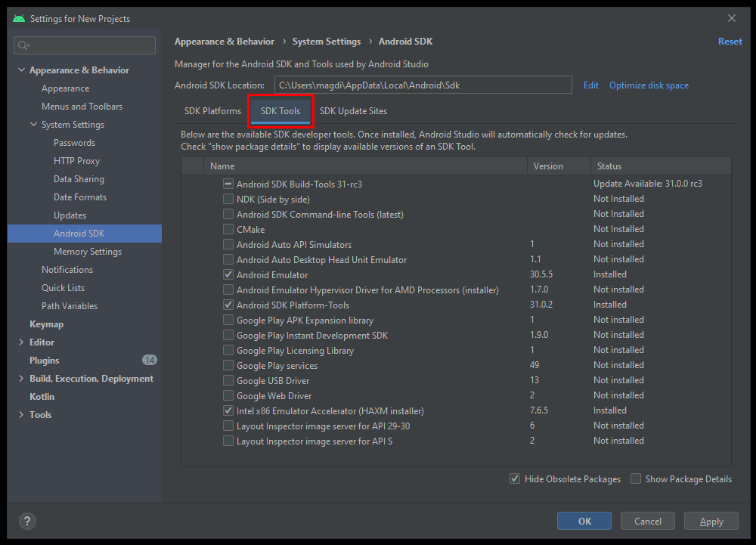Expand the Editor settings node
Image resolution: width=756 pixels, height=545 pixels.
pyautogui.click(x=21, y=342)
